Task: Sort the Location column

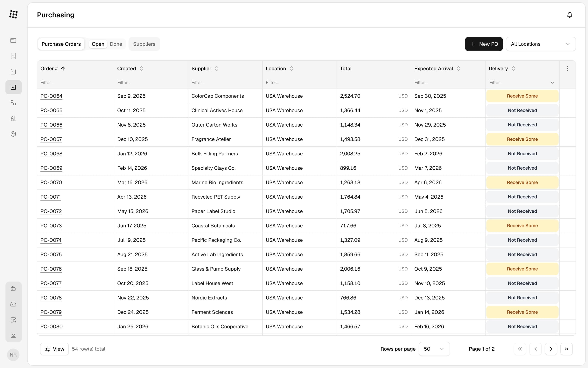Action: point(291,69)
